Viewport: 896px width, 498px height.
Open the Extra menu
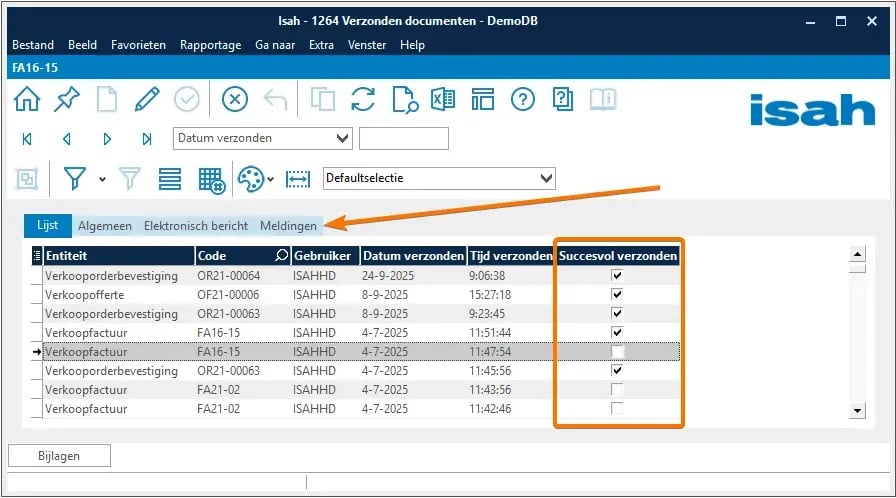click(321, 45)
